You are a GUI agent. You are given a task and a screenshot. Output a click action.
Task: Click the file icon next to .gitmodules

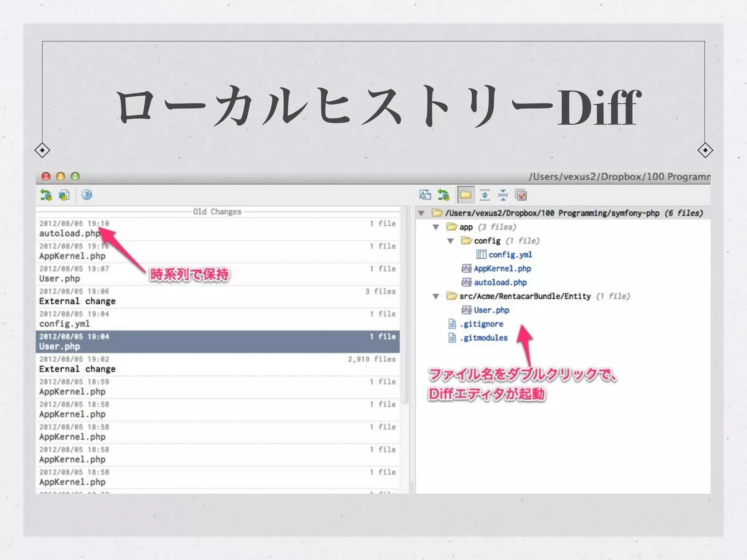pos(452,338)
